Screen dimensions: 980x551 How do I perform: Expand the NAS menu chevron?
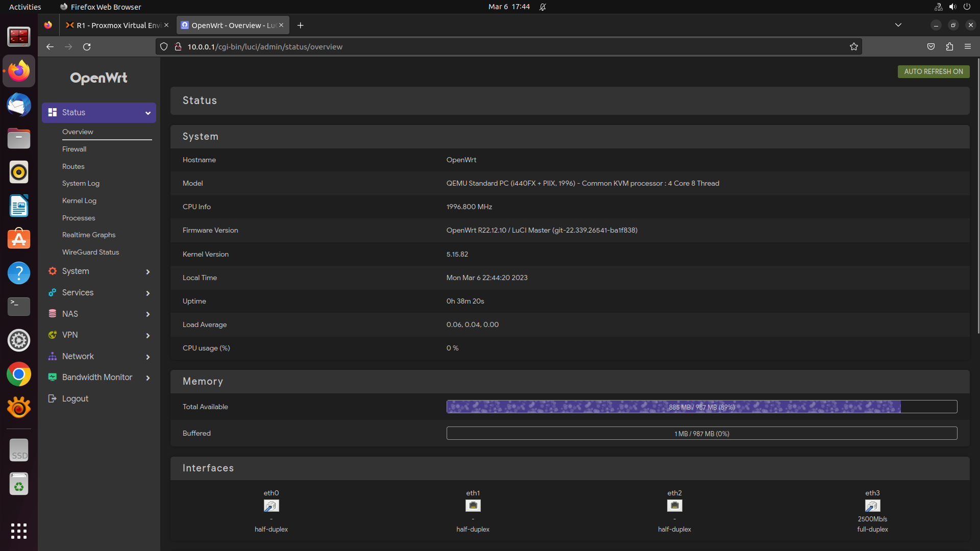148,314
